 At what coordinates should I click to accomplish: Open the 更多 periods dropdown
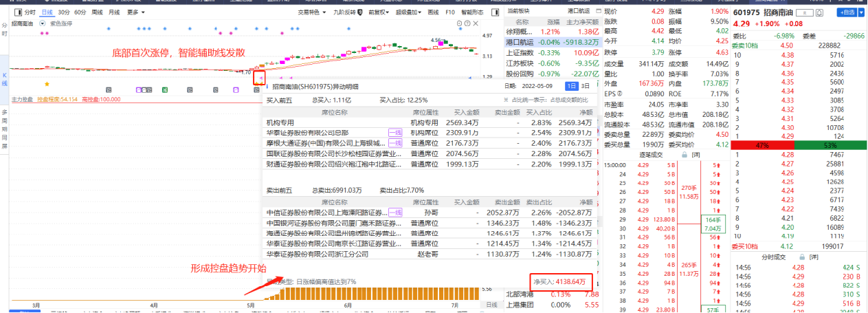[x=135, y=12]
